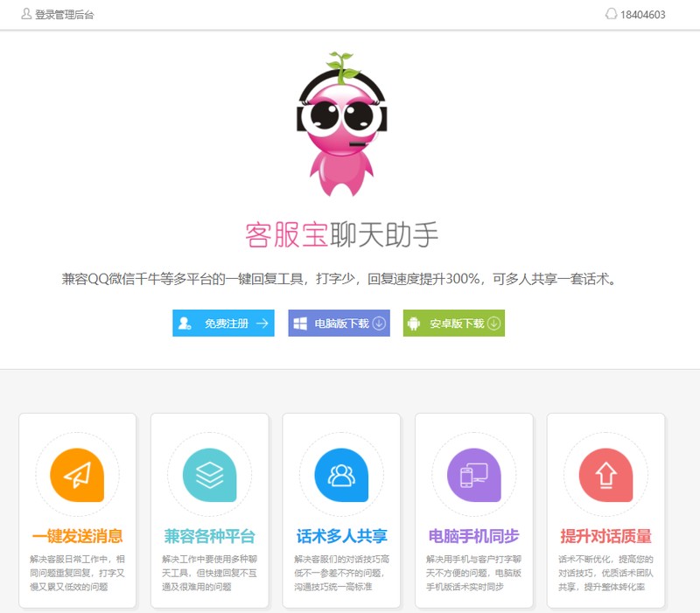Select the 电脑手机同步 heading
Viewport: 700px width, 613px height.
pyautogui.click(x=473, y=536)
